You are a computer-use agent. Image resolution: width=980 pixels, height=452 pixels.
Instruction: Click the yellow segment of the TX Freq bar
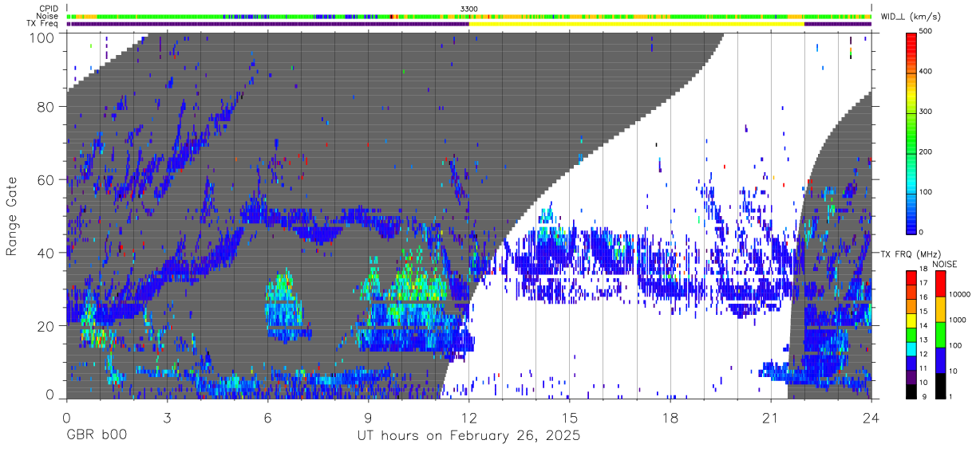[636, 24]
